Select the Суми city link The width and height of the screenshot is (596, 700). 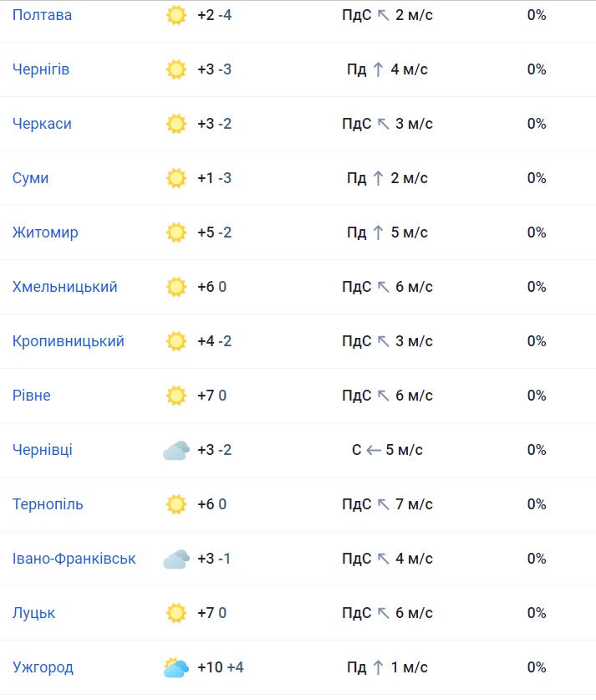coord(31,178)
